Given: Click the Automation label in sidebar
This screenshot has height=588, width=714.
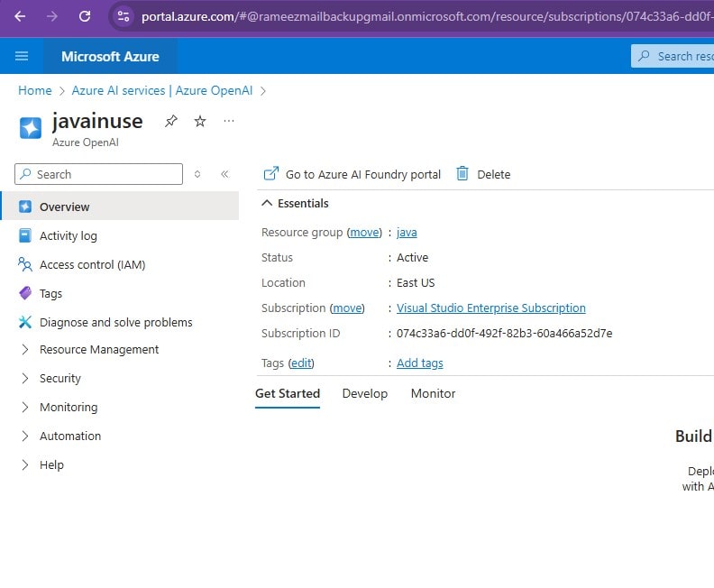Looking at the screenshot, I should (70, 436).
